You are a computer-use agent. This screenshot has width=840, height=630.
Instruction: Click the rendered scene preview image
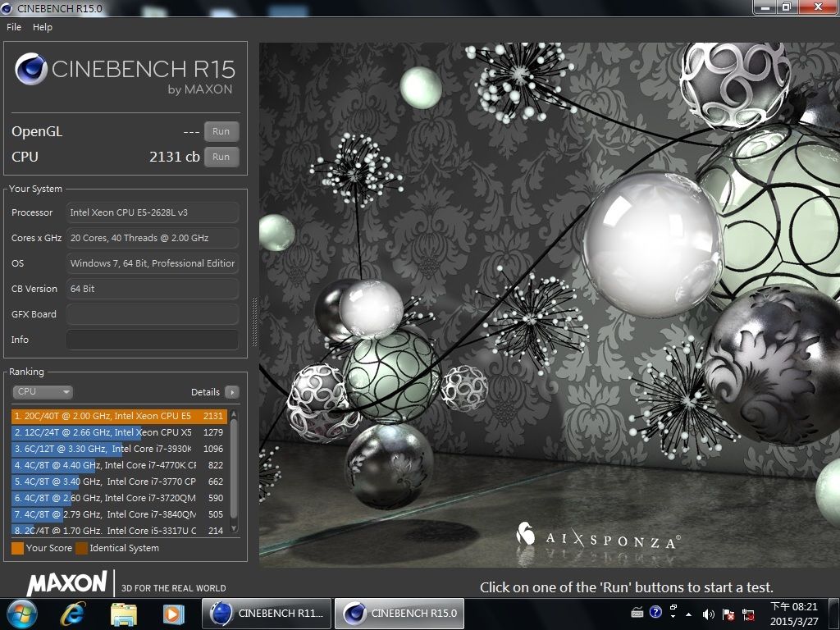(x=549, y=305)
